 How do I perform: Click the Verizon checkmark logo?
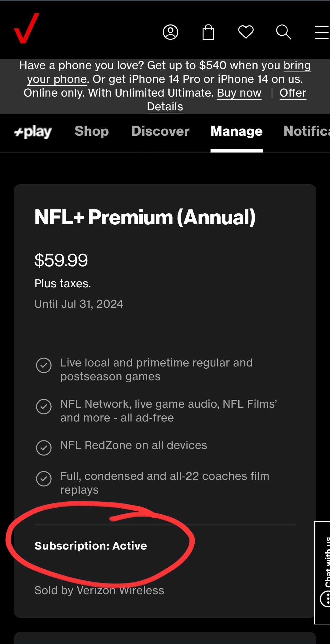(26, 28)
